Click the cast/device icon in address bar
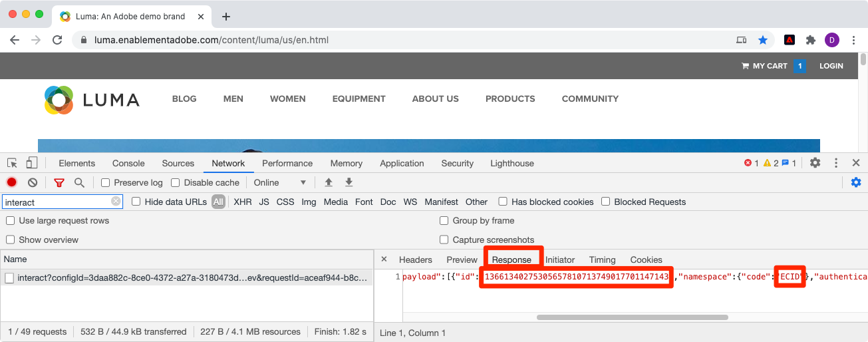868x342 pixels. click(742, 40)
